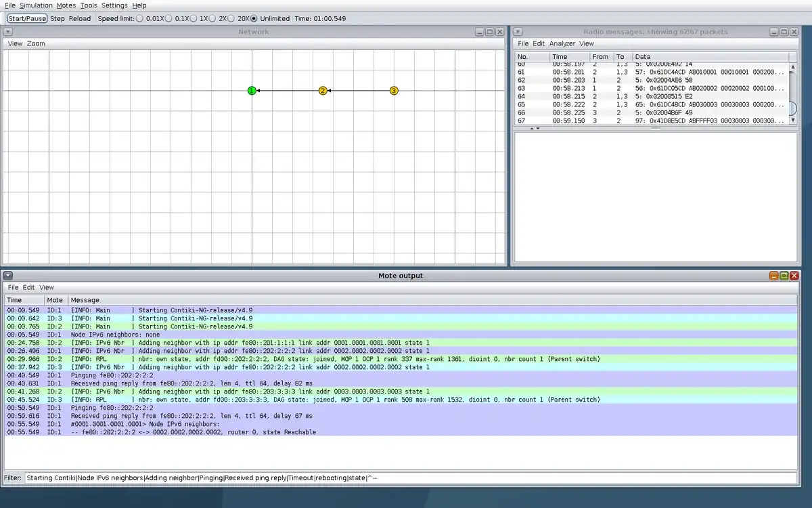Select log at 00:40.549 'Pinging fe80::202:2:2:2'
Viewport: 812px width, 508px height.
coord(401,375)
